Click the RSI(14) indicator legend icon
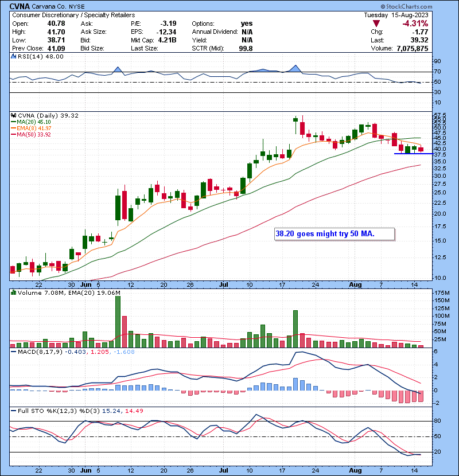 tap(13, 56)
